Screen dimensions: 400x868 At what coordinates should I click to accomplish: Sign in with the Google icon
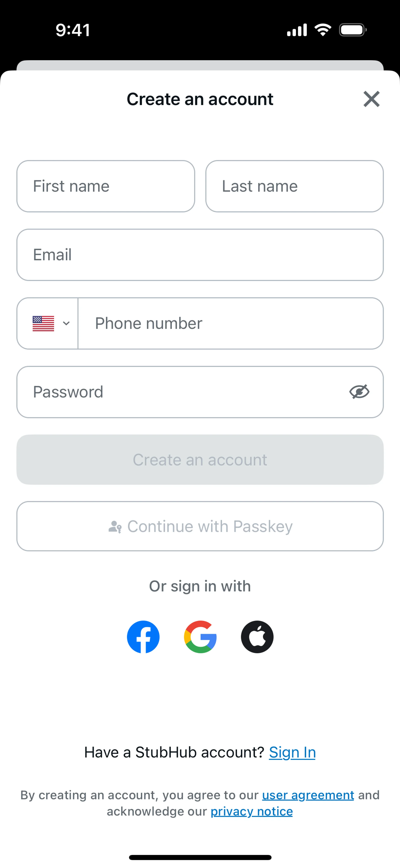point(200,637)
